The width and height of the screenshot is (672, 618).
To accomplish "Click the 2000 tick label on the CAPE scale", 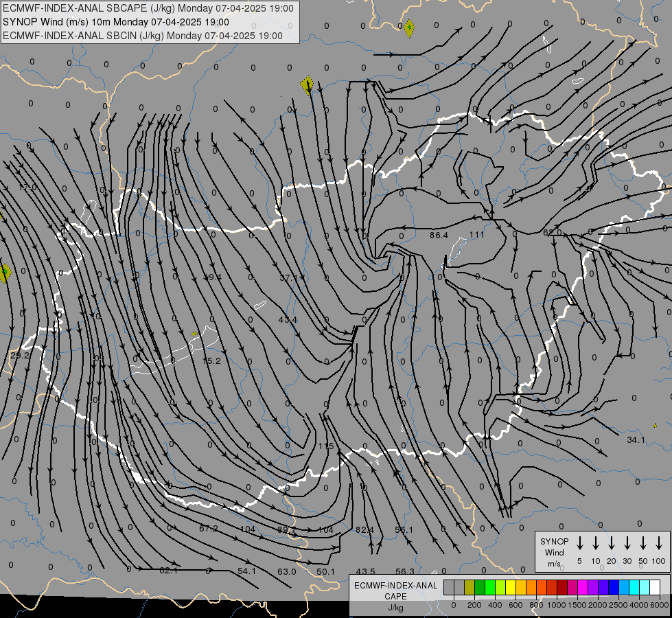I will [x=597, y=605].
